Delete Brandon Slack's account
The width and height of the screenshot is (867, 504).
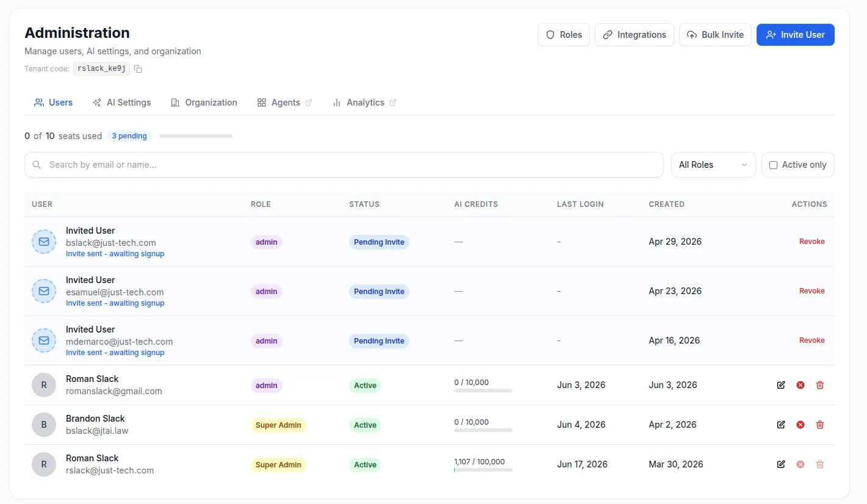(x=820, y=425)
